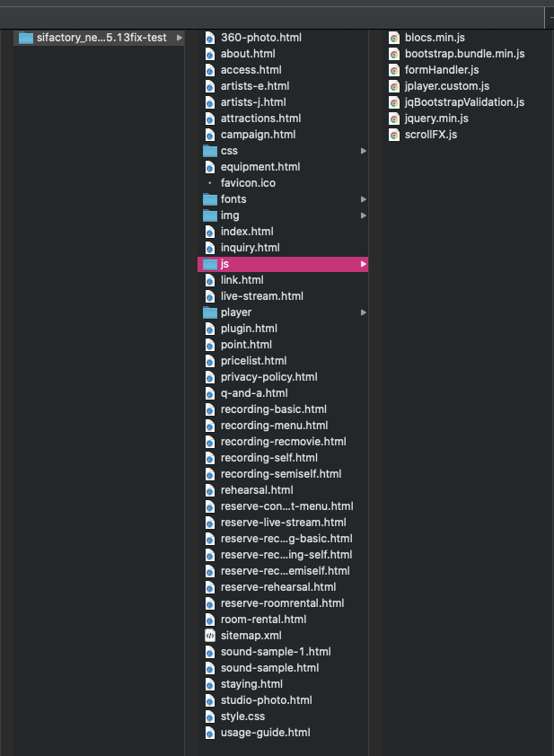Click the blocs.min.js file icon
Viewport: 554px width, 756px height.
pyautogui.click(x=394, y=38)
